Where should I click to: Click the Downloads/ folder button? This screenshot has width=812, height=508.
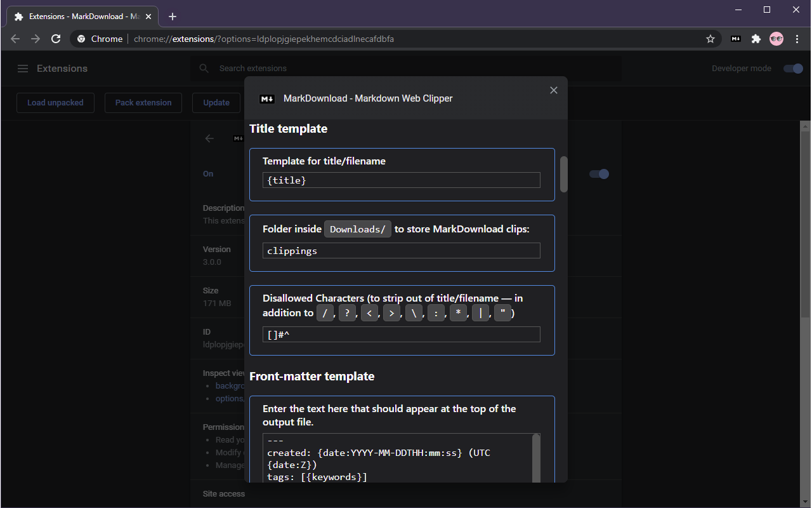pyautogui.click(x=357, y=229)
